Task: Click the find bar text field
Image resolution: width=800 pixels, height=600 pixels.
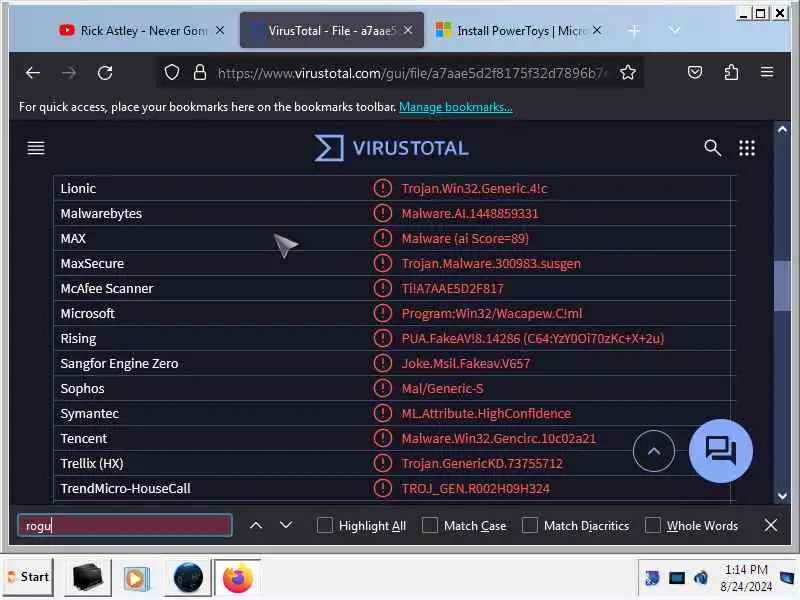Action: 124,525
